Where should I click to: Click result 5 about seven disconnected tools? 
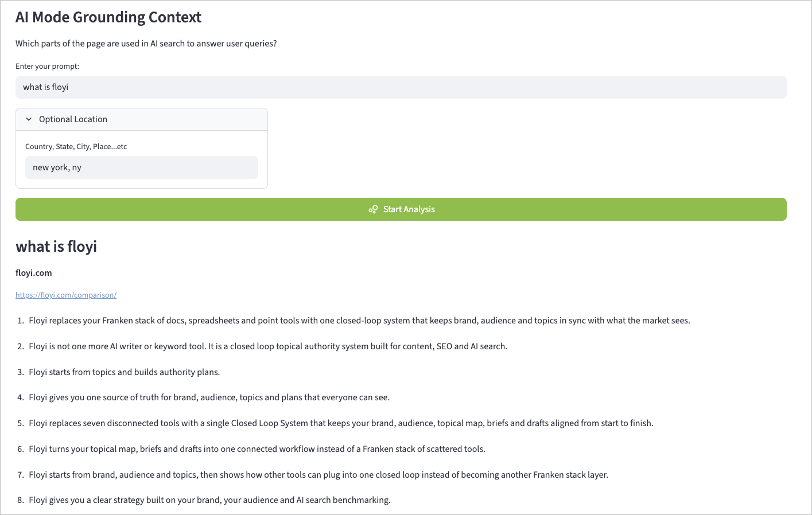pos(341,423)
